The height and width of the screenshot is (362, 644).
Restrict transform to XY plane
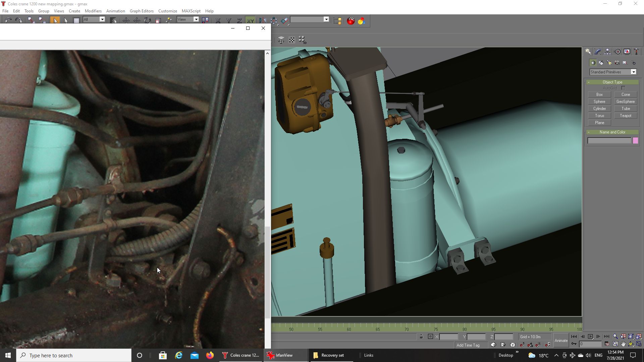click(250, 20)
